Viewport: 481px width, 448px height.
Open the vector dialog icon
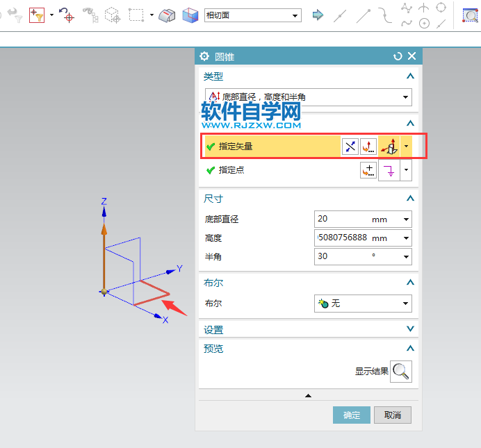(x=368, y=147)
